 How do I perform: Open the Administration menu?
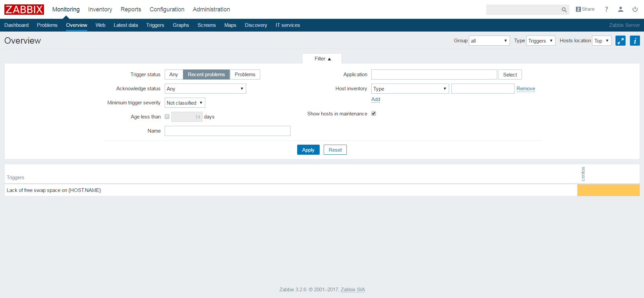[211, 9]
